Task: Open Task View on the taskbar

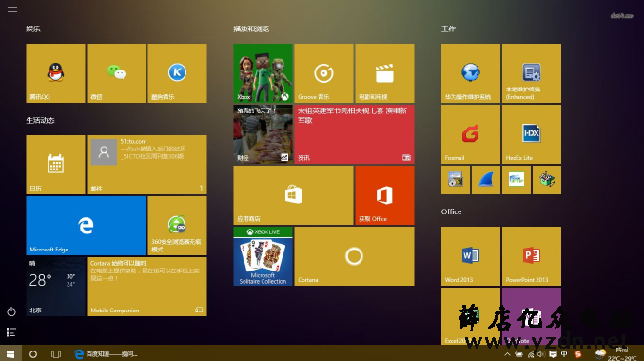Action: click(x=56, y=354)
